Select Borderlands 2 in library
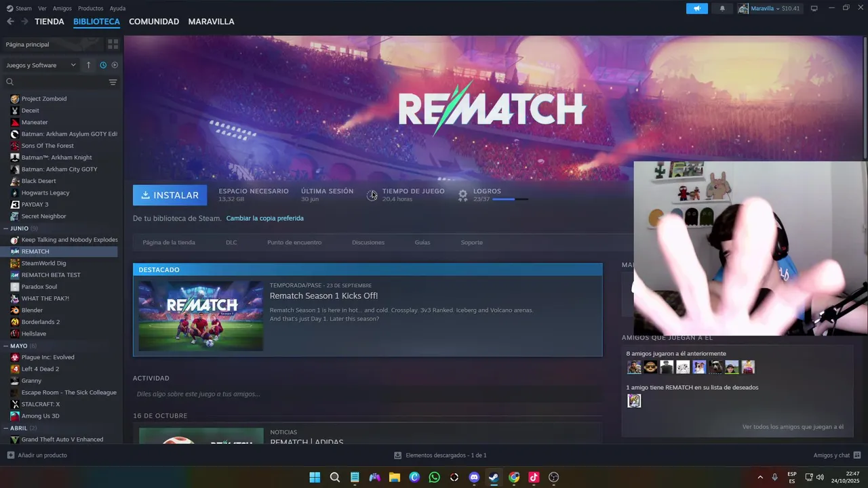 point(41,322)
